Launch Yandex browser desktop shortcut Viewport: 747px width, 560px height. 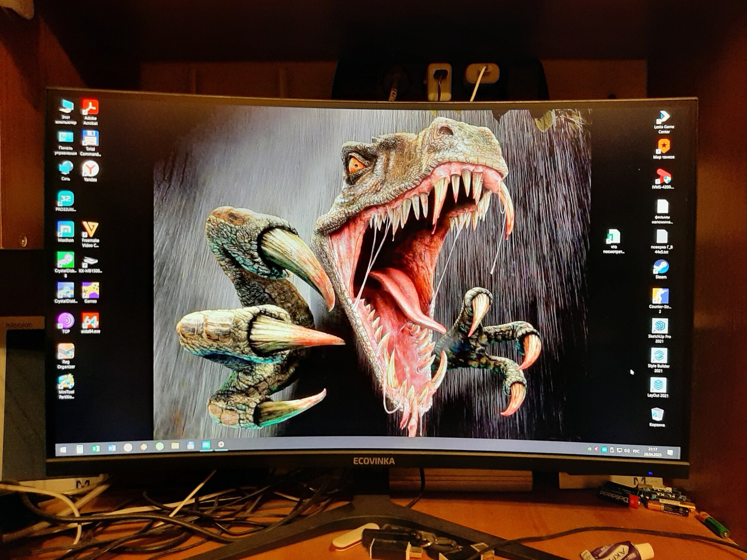[x=90, y=171]
